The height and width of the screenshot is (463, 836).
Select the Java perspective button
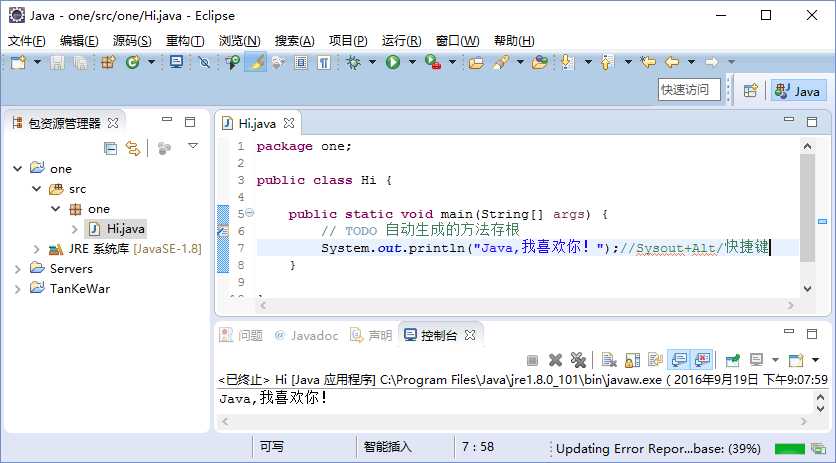tap(798, 91)
